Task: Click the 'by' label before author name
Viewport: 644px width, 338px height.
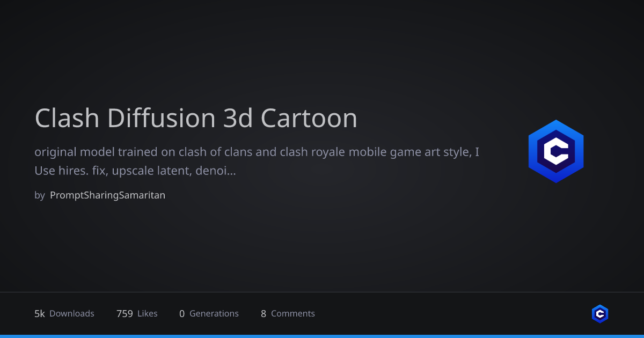Action: click(x=39, y=195)
